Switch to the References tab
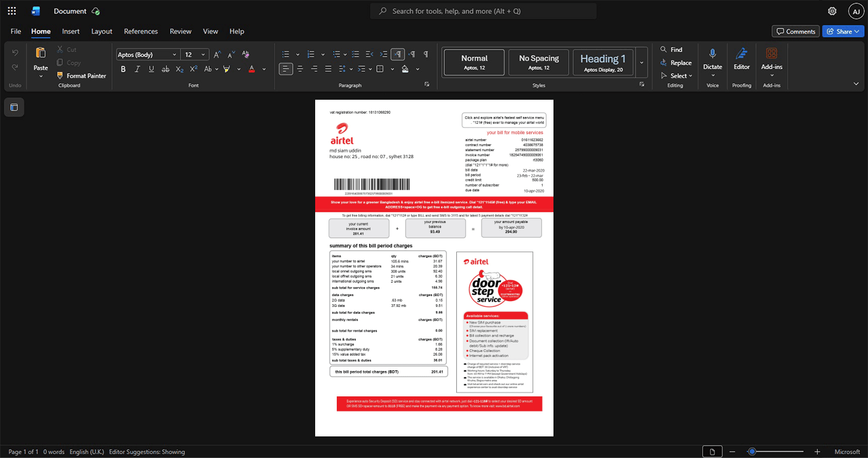Image resolution: width=868 pixels, height=458 pixels. click(140, 31)
